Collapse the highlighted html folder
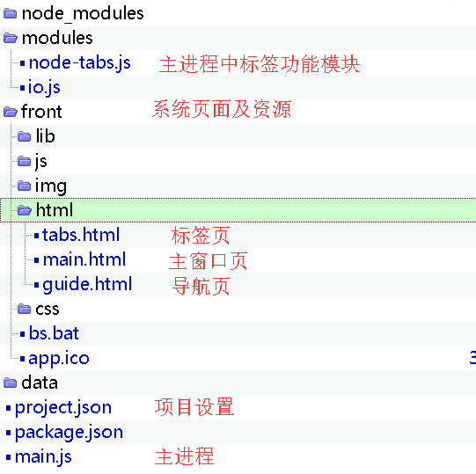This screenshot has height=474, width=476. click(x=25, y=210)
